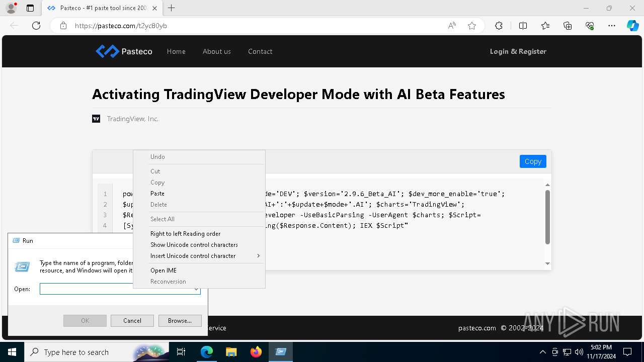Viewport: 644px width, 362px height.
Task: Open the Copilot sidebar icon
Action: coord(632,26)
